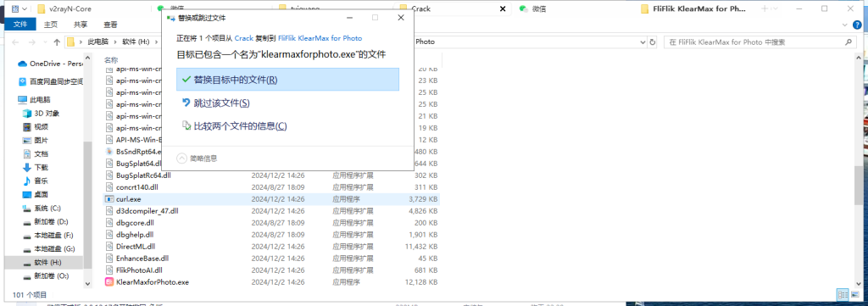This screenshot has width=868, height=306.
Task: Sort by the 名称 column header
Action: click(x=111, y=60)
